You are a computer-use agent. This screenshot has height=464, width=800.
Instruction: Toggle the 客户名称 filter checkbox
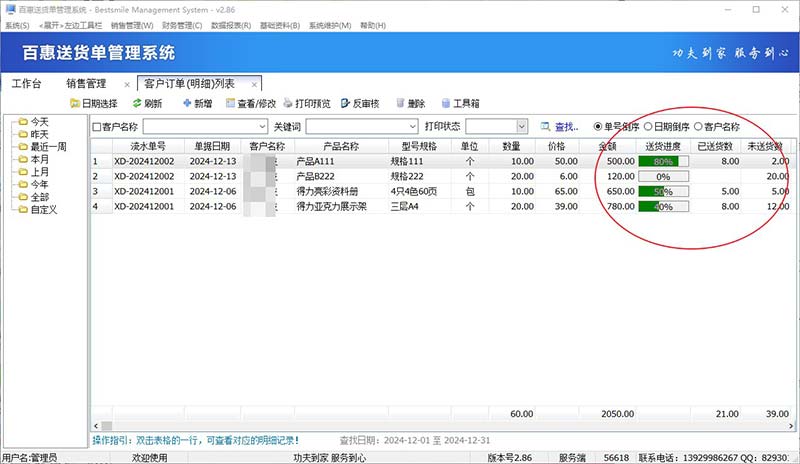click(x=97, y=127)
